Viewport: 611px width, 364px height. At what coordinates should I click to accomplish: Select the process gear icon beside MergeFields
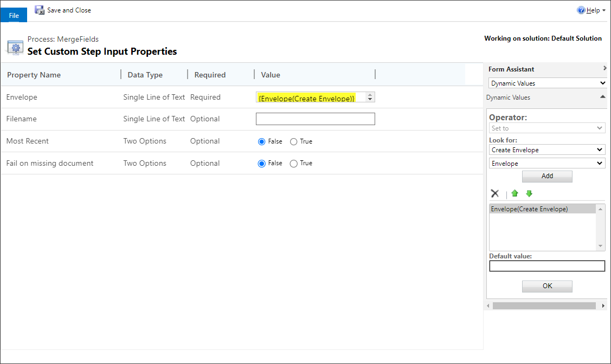(15, 47)
